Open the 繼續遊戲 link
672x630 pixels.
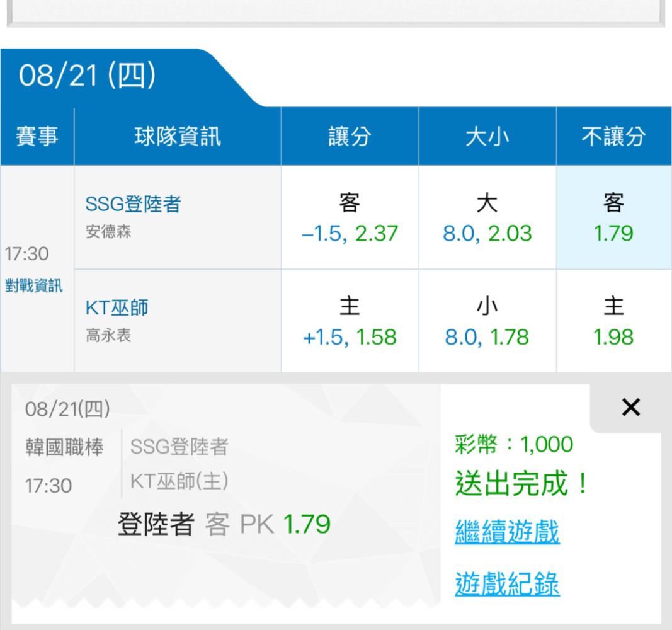click(x=508, y=532)
